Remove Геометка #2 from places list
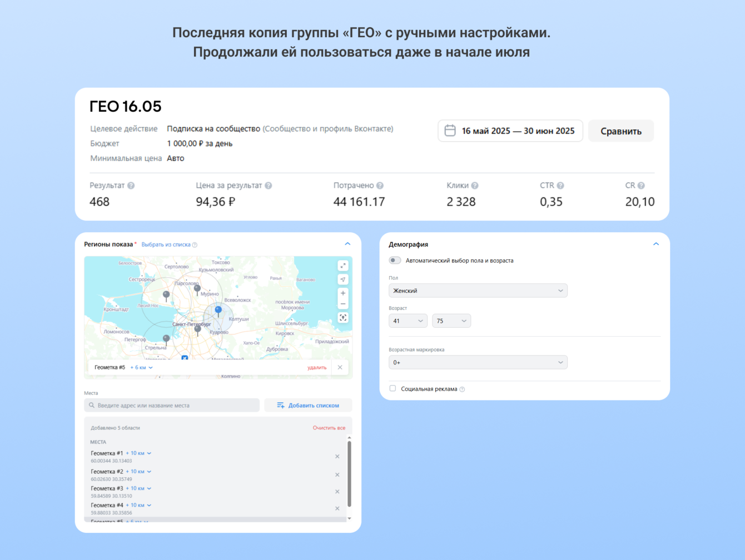745x560 pixels. point(337,475)
